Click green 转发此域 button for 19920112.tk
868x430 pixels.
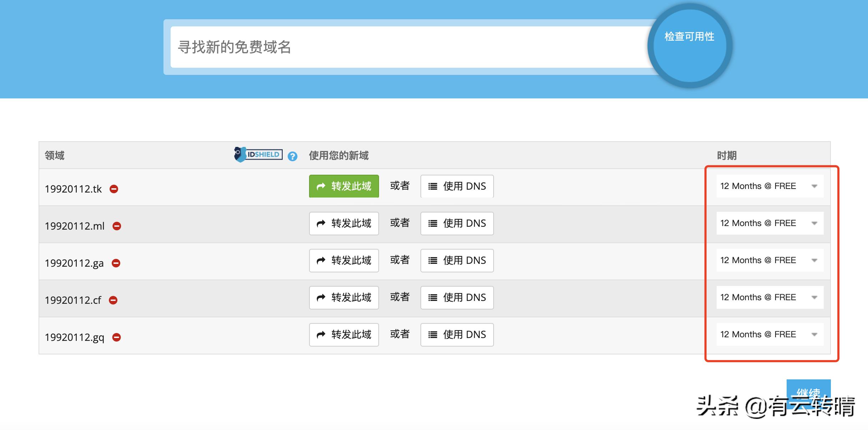344,186
